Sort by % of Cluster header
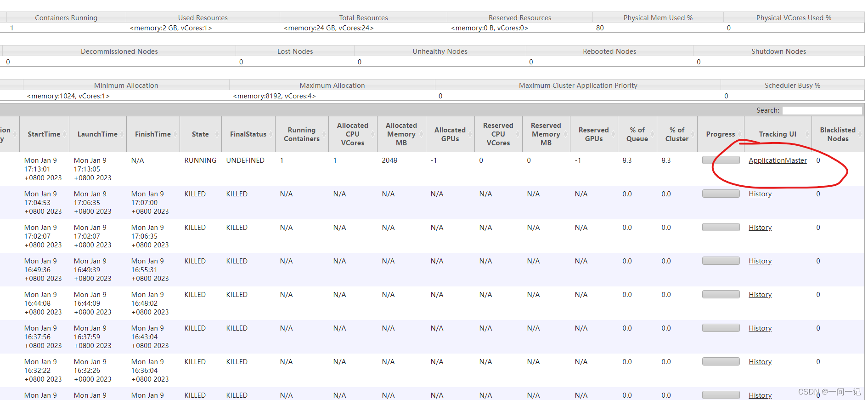The height and width of the screenshot is (400, 868). click(677, 134)
